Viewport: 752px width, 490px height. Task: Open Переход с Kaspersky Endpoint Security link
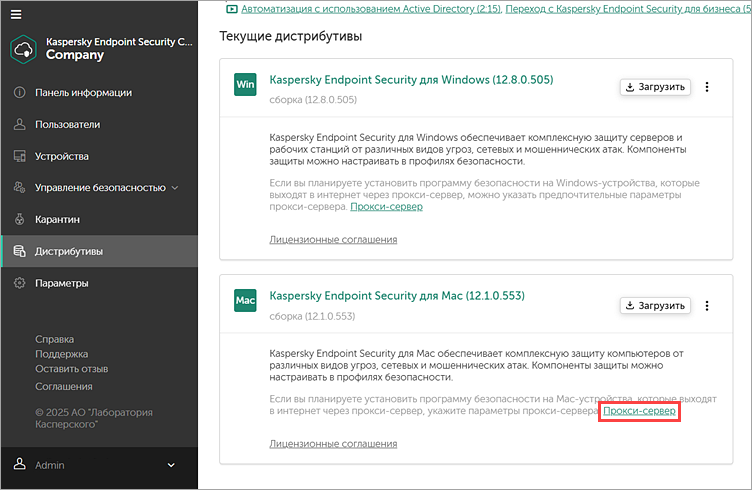(629, 9)
